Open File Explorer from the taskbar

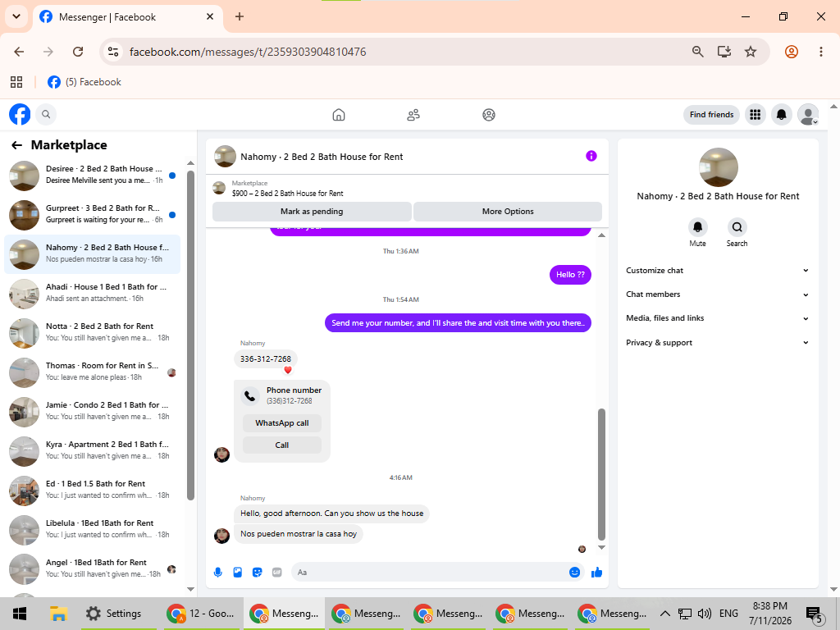coord(58,614)
